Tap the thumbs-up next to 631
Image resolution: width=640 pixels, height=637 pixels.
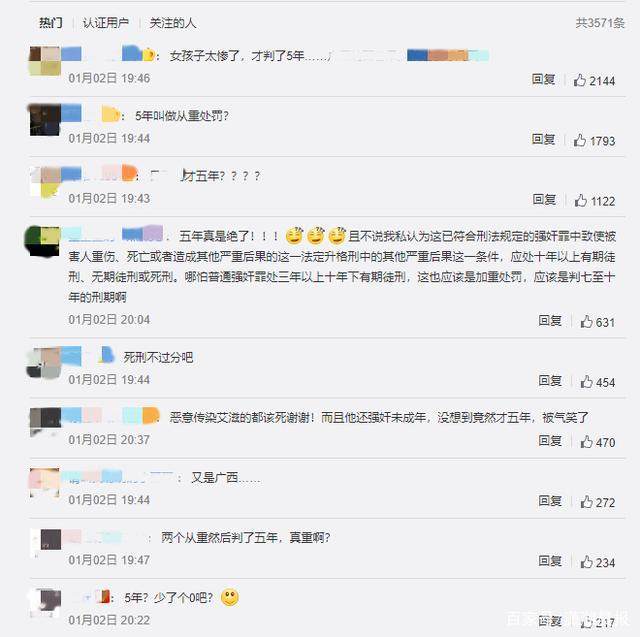(586, 322)
